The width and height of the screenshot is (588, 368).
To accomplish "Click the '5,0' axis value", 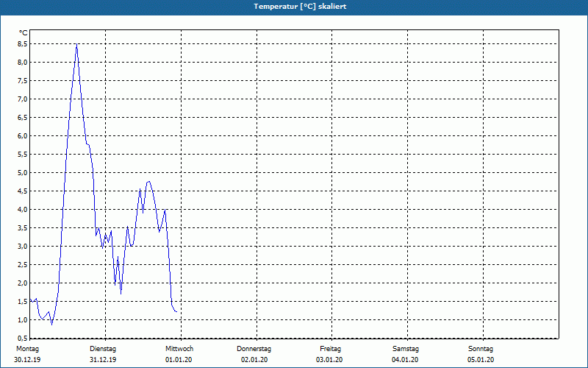I will tap(23, 173).
